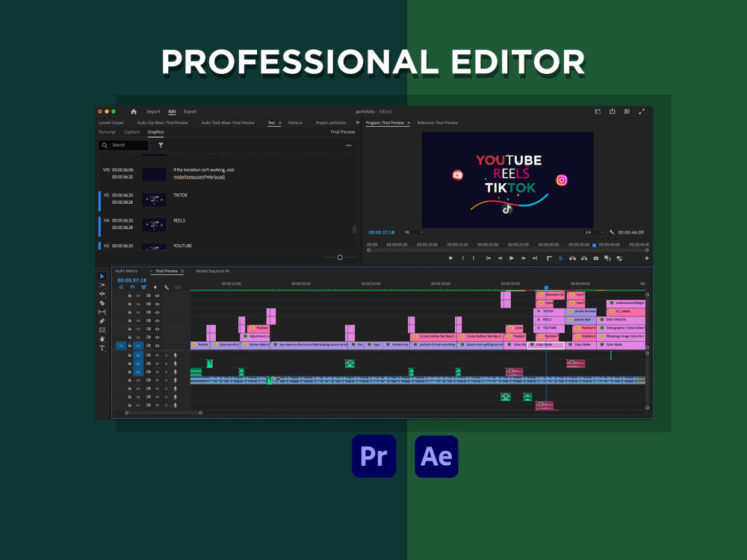Toggle insert sequences as nests button
This screenshot has width=747, height=560.
[x=121, y=287]
